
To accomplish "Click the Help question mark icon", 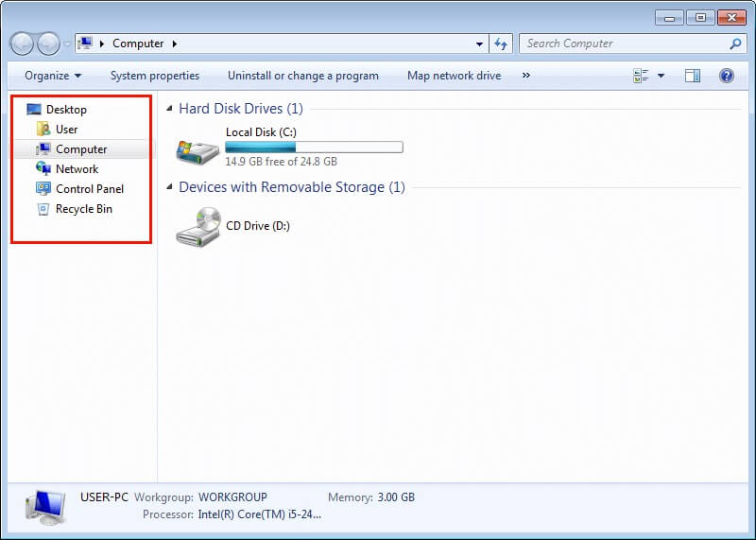I will [x=727, y=76].
